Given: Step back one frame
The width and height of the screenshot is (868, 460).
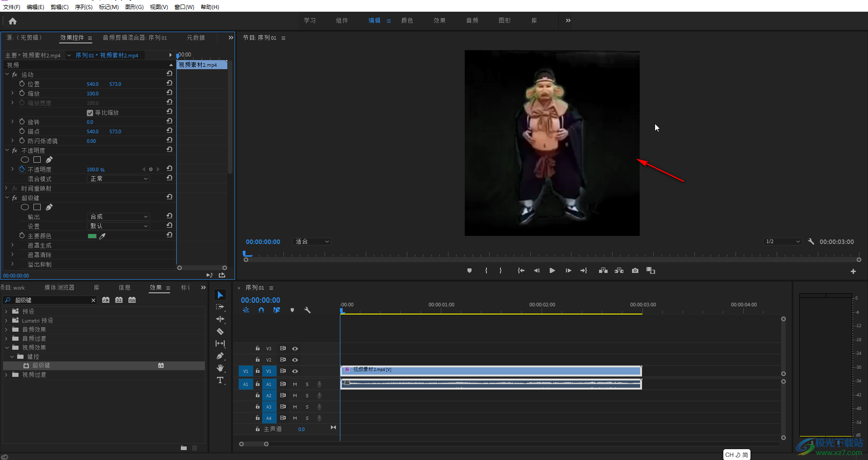Looking at the screenshot, I should (x=537, y=271).
